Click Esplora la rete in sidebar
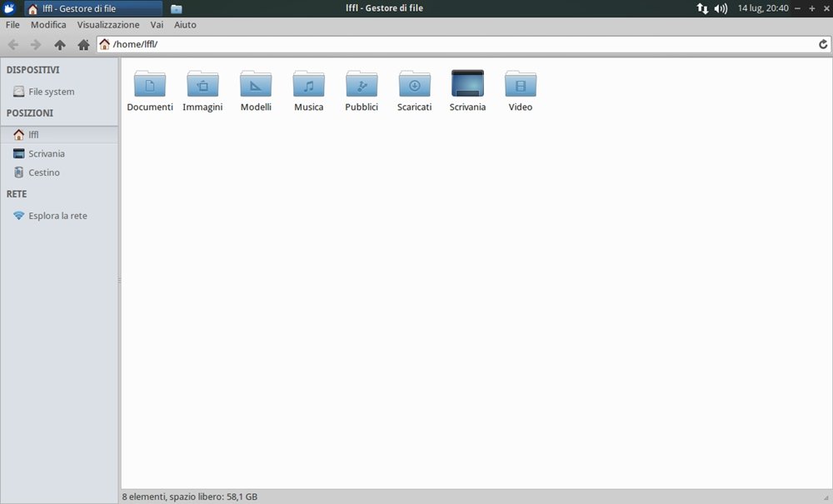 pos(59,216)
